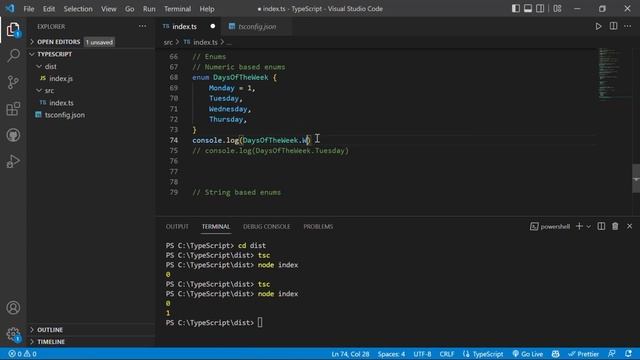The height and width of the screenshot is (360, 640).
Task: Open editor More Actions ellipsis
Action: tap(628, 27)
